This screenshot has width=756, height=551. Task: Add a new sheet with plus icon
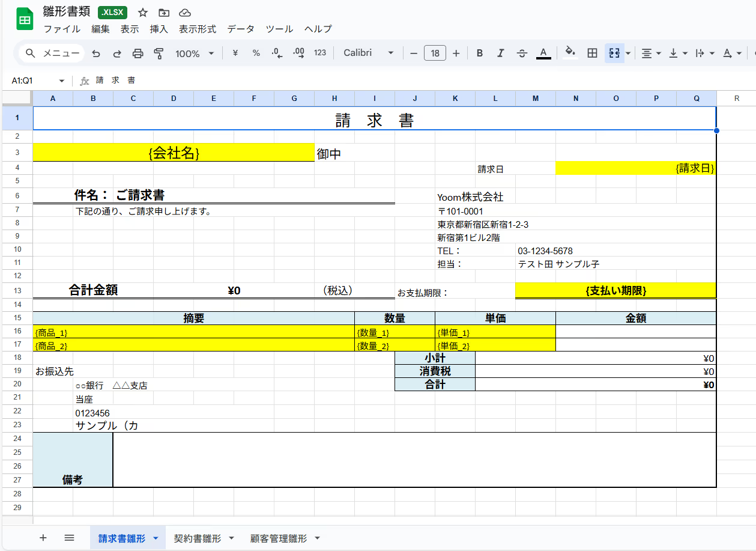click(x=43, y=538)
